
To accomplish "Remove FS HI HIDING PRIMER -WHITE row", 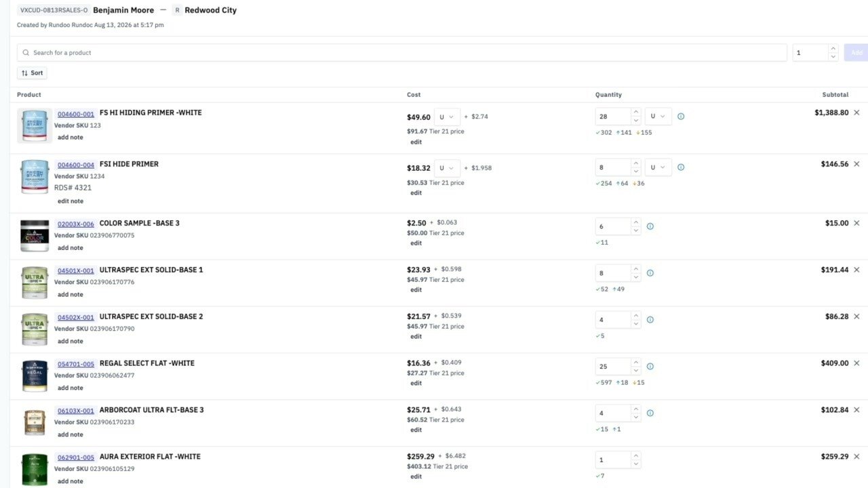I will pyautogui.click(x=856, y=113).
